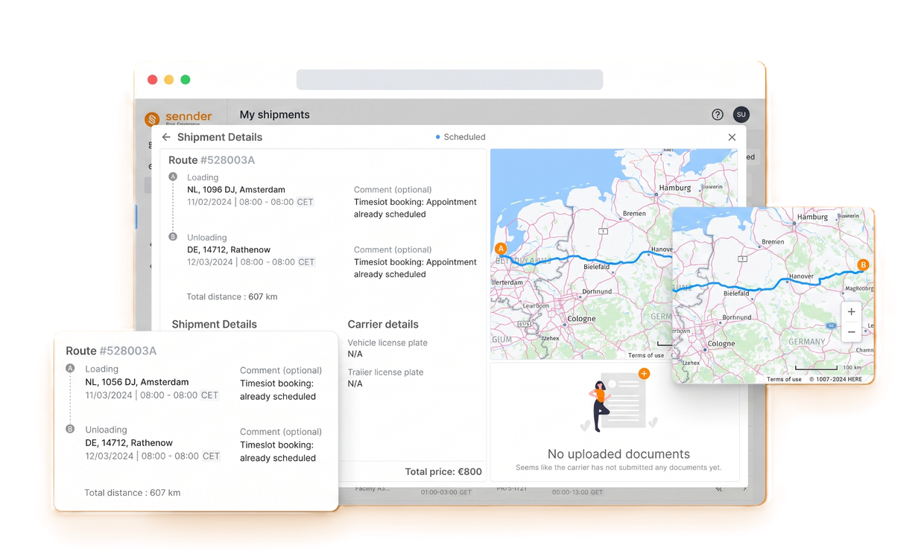Click the loading date 11/03/2024
The height and width of the screenshot is (560, 924).
pyautogui.click(x=109, y=395)
